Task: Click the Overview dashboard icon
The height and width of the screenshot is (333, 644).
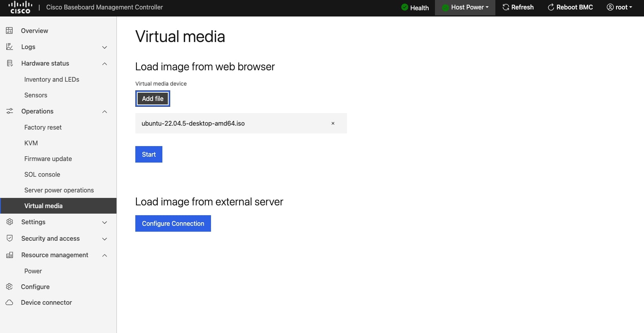Action: point(9,31)
